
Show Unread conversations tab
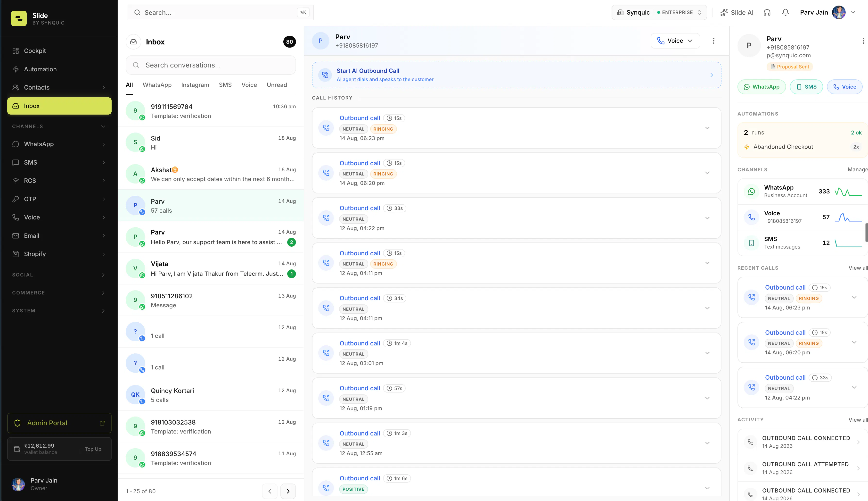click(277, 85)
